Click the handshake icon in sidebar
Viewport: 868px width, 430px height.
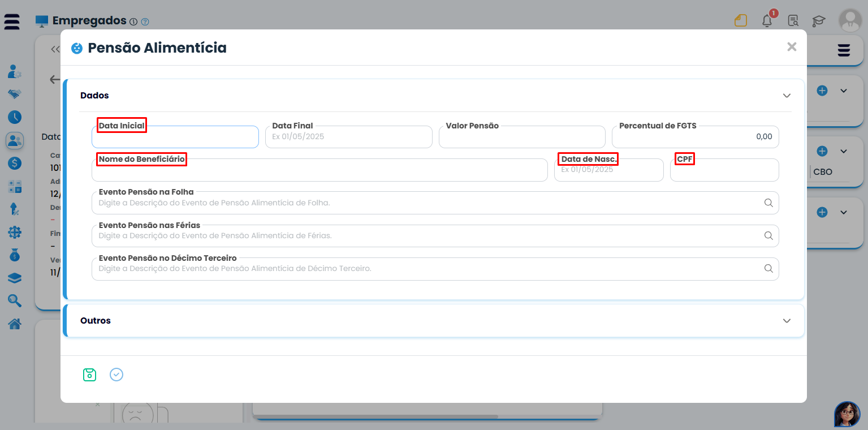click(15, 94)
